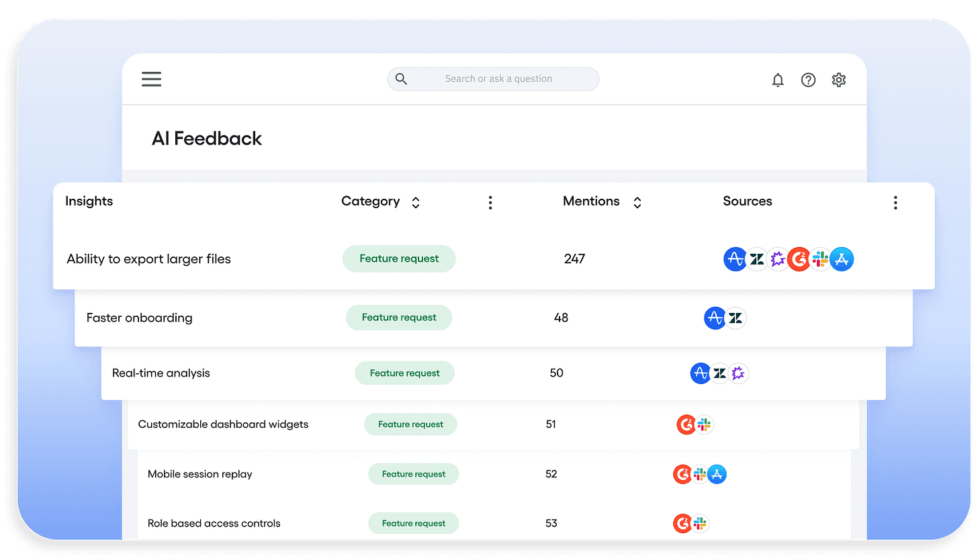Click the Feature request tag on Faster onboarding
Viewport: 978px width, 560px height.
(x=399, y=317)
